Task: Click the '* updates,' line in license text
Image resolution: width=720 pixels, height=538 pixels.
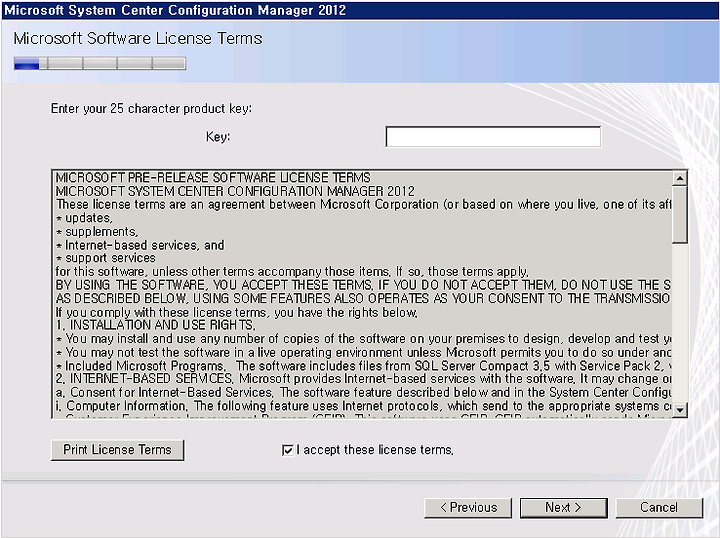Action: pos(84,218)
